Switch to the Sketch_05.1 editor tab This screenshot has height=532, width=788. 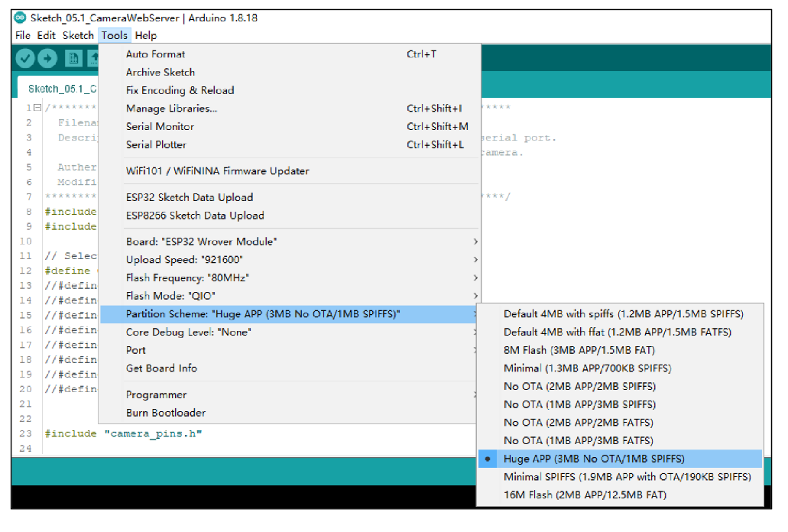coord(63,88)
